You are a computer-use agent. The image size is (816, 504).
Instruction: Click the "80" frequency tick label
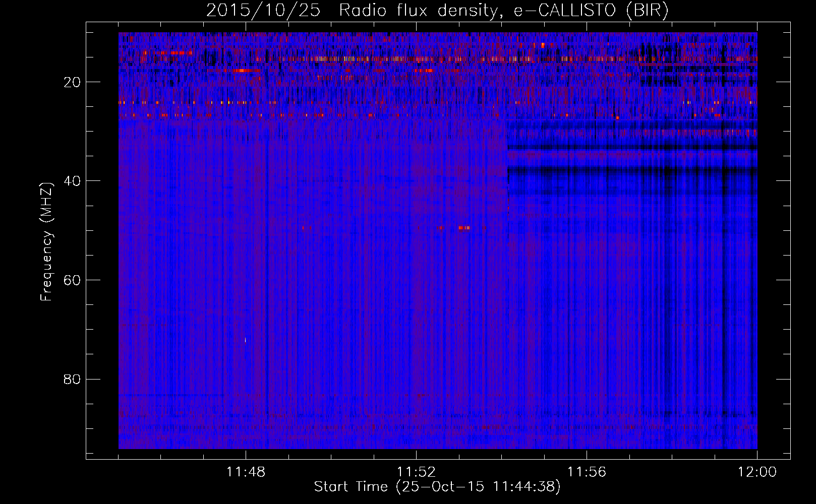(x=73, y=379)
